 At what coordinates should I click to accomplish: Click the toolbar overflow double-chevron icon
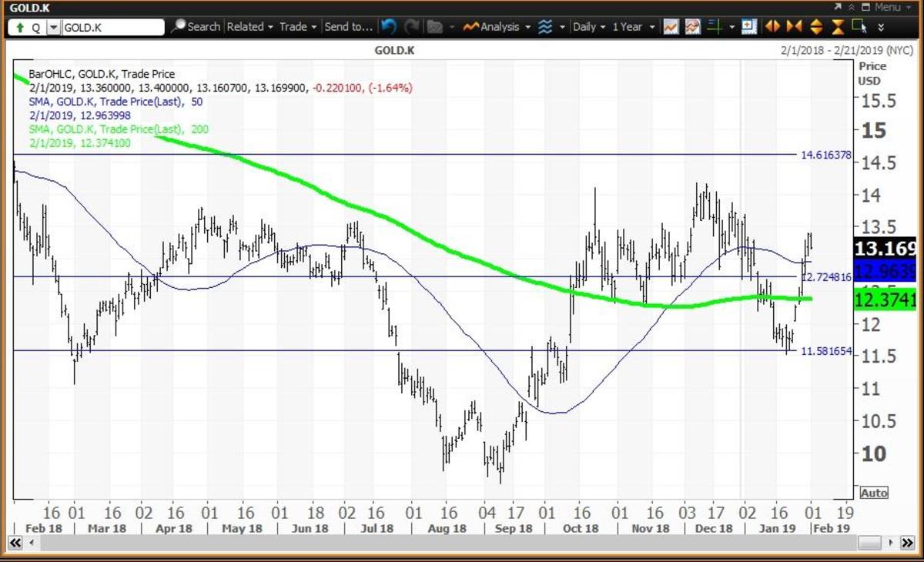pos(881,27)
